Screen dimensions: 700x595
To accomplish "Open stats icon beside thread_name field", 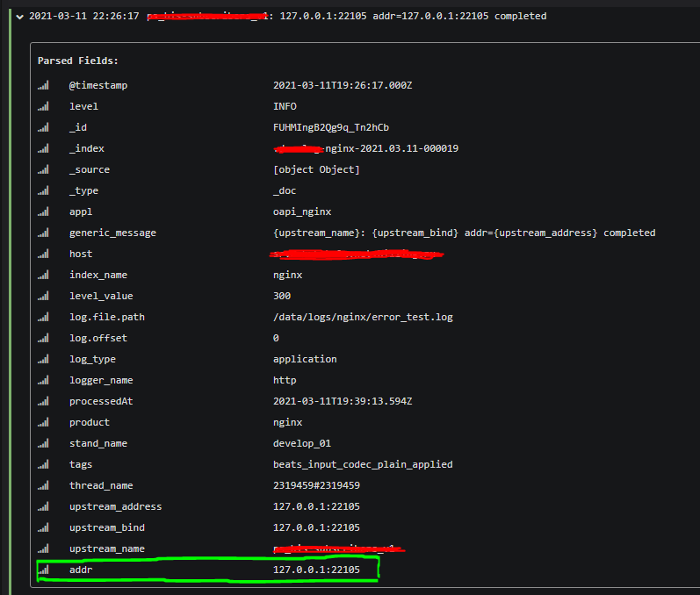I will (x=43, y=485).
